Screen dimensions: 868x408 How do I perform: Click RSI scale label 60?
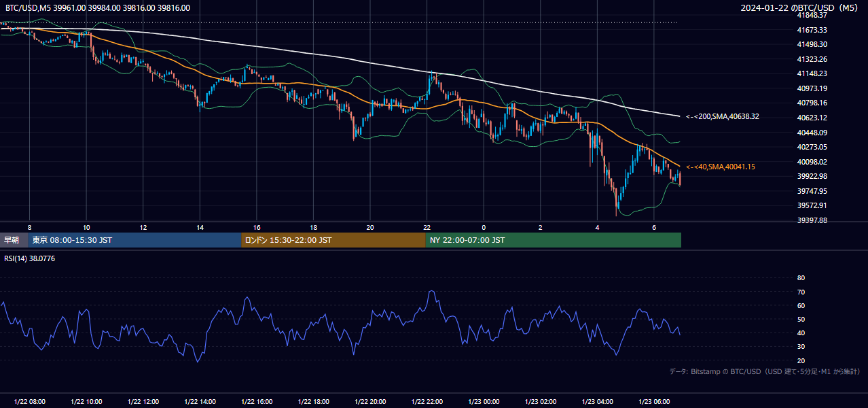(801, 305)
